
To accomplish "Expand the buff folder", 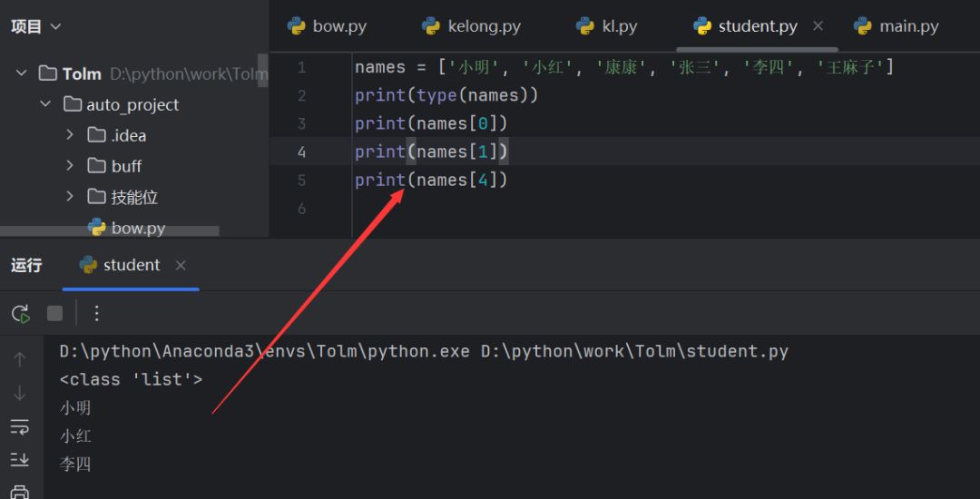I will tap(70, 166).
